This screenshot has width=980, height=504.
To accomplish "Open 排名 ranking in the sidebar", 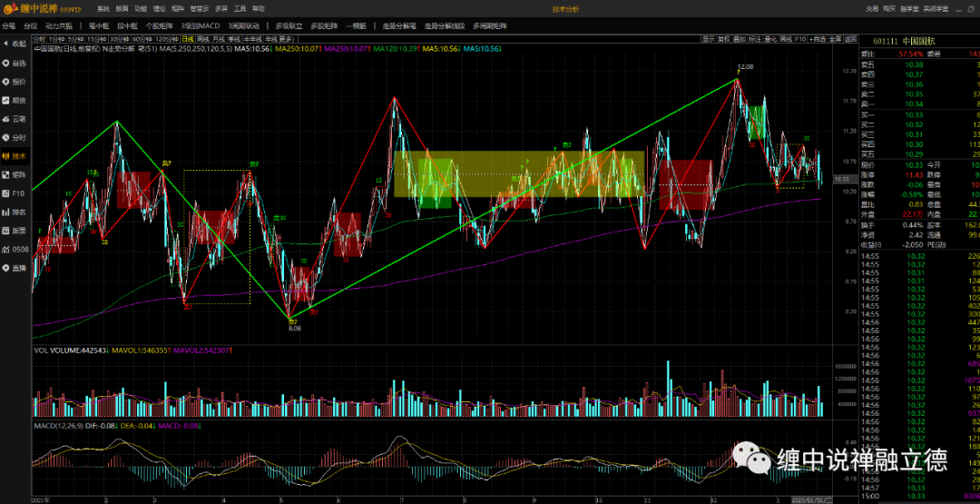I will (15, 212).
